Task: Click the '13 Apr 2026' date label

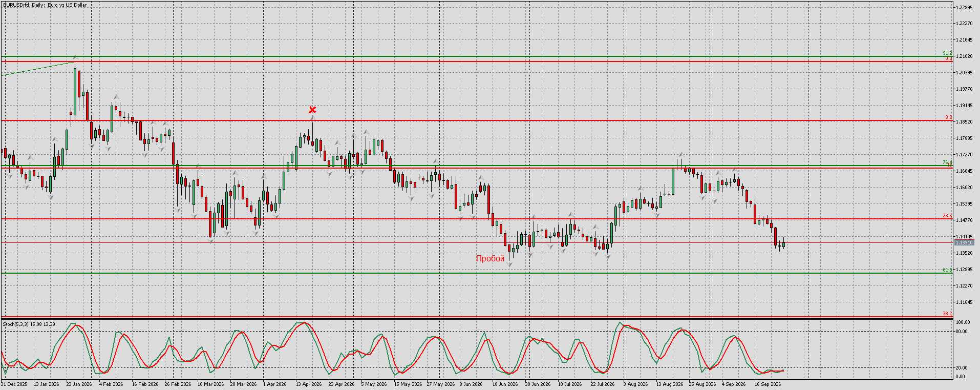Action: click(x=309, y=384)
